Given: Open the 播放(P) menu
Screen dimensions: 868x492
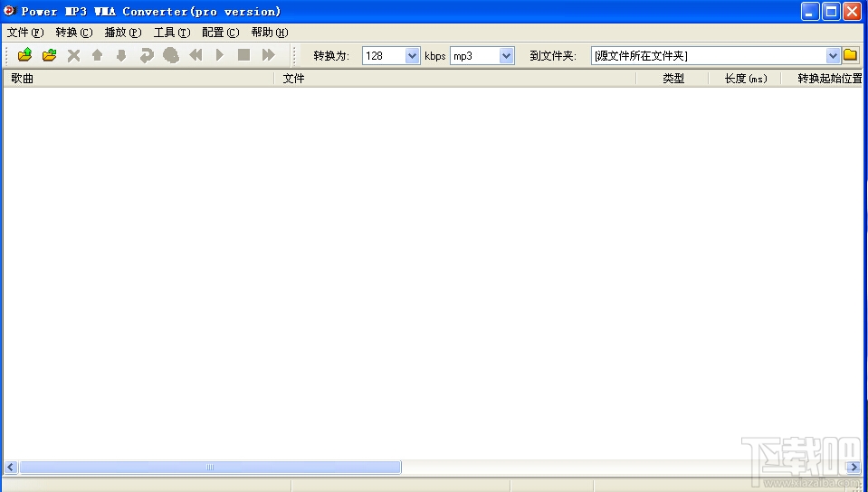Looking at the screenshot, I should [x=123, y=32].
